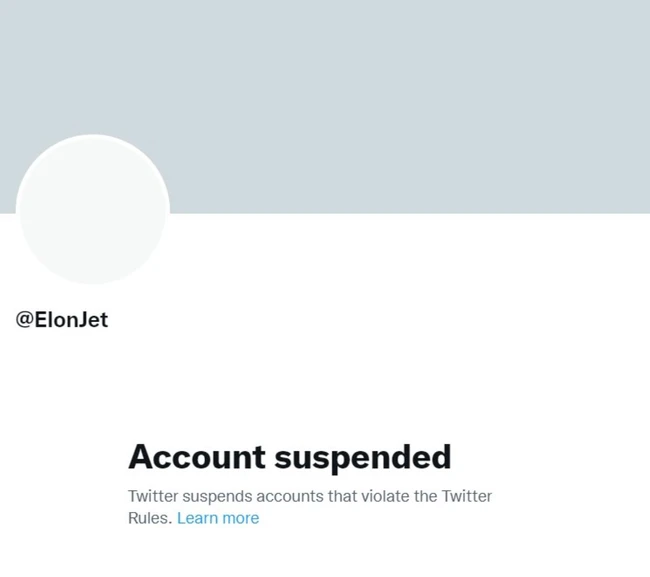Click the first "Twitter" word in the description
The image size is (650, 577).
point(155,496)
